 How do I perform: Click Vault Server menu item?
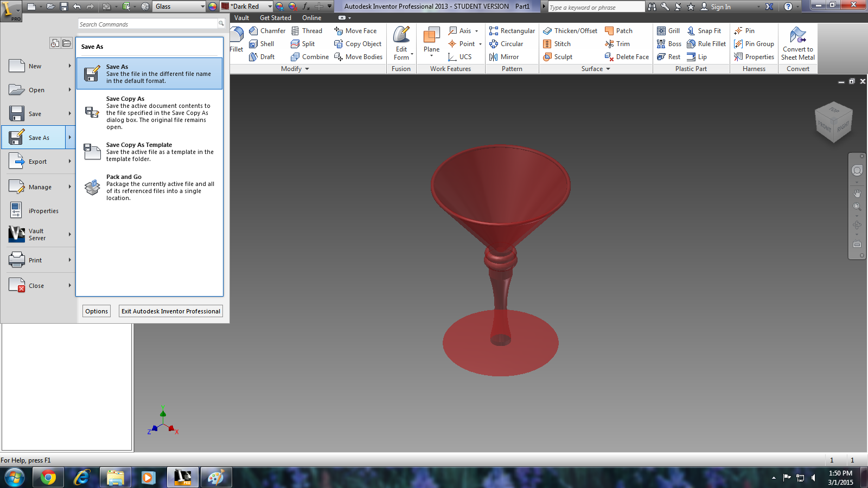pyautogui.click(x=37, y=234)
